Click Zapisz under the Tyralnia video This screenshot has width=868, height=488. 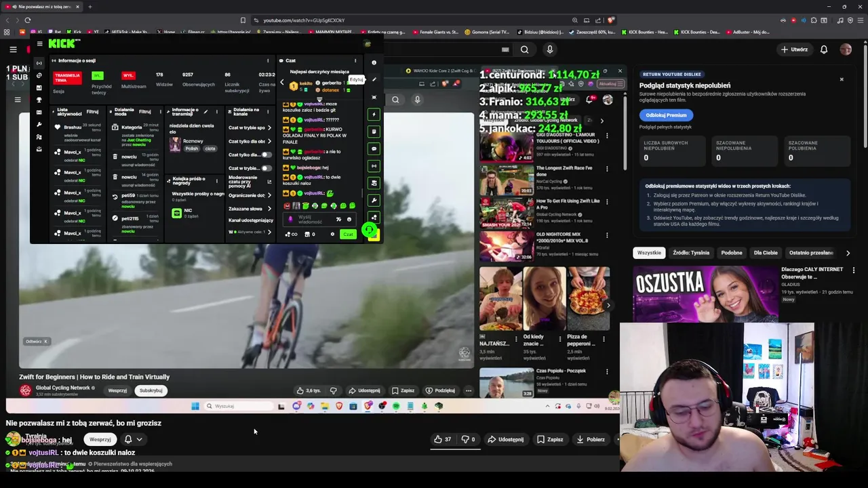click(x=550, y=439)
